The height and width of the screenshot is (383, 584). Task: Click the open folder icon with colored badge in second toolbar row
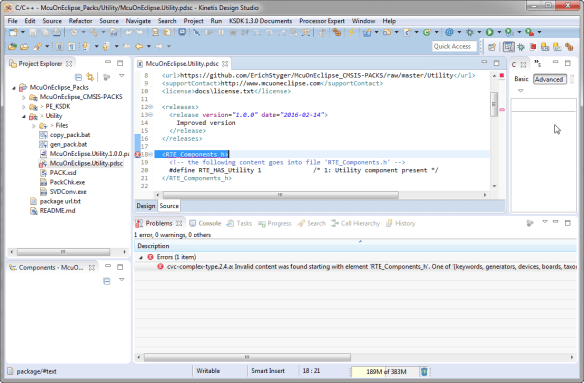12,47
